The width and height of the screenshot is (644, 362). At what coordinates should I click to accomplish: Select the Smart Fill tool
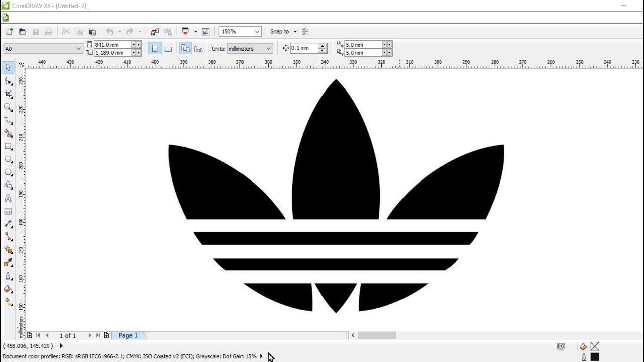tap(8, 133)
